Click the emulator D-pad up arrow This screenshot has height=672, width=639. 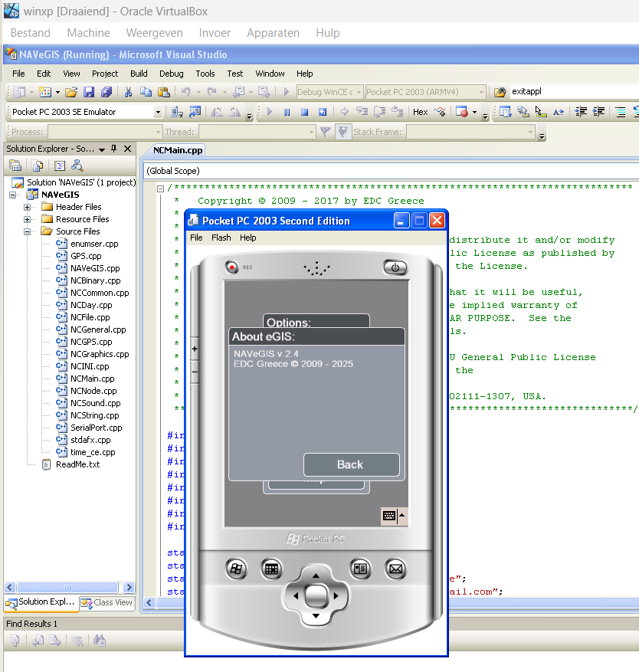click(x=316, y=575)
